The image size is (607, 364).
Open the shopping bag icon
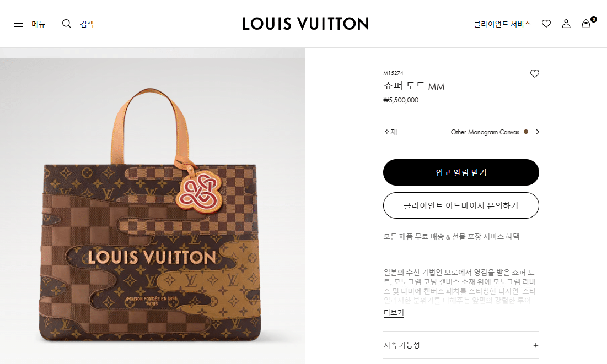pos(586,24)
